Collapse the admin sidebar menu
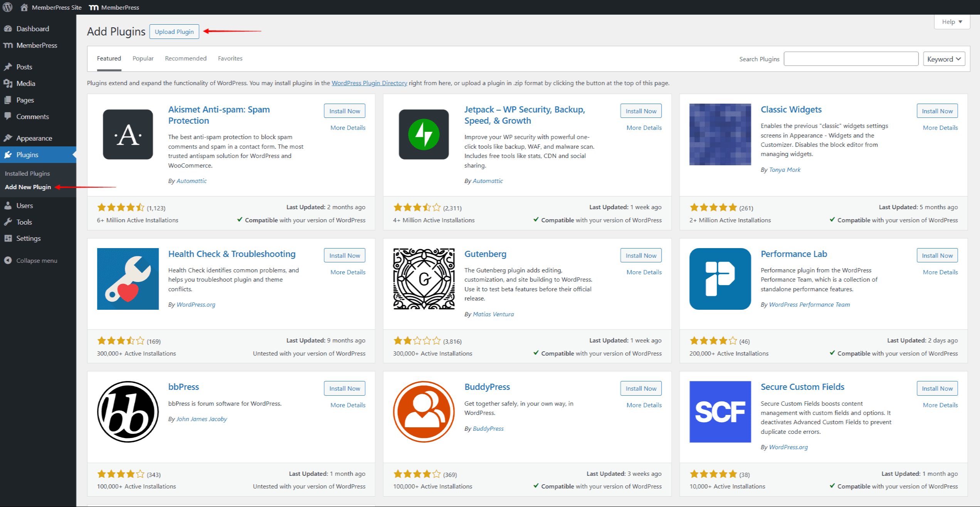The width and height of the screenshot is (980, 507). coord(31,260)
